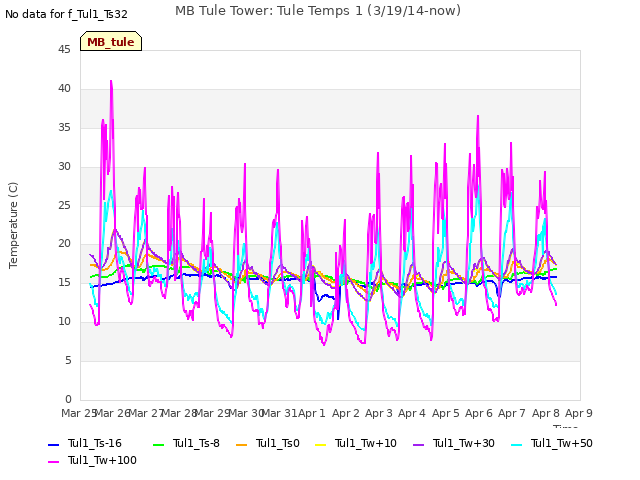Click the 'No data for f_Tul1_Ts32' message

tap(66, 14)
